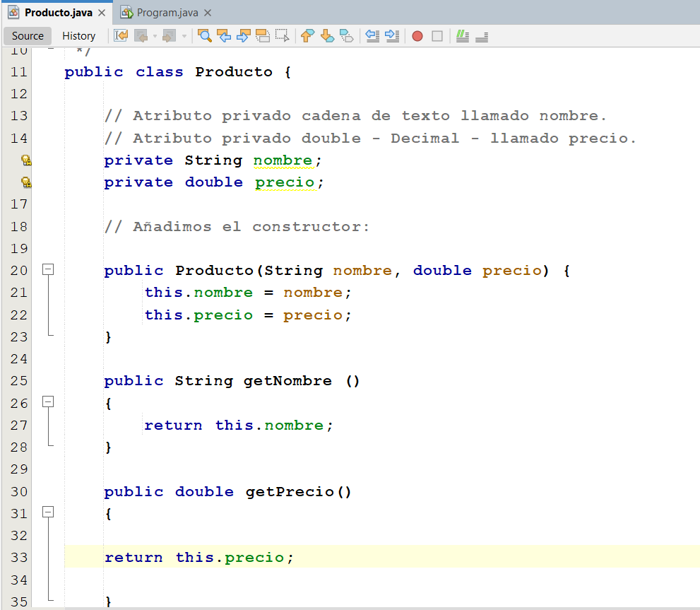Image resolution: width=700 pixels, height=610 pixels.
Task: Start macro recording with the red circle icon
Action: pyautogui.click(x=416, y=36)
